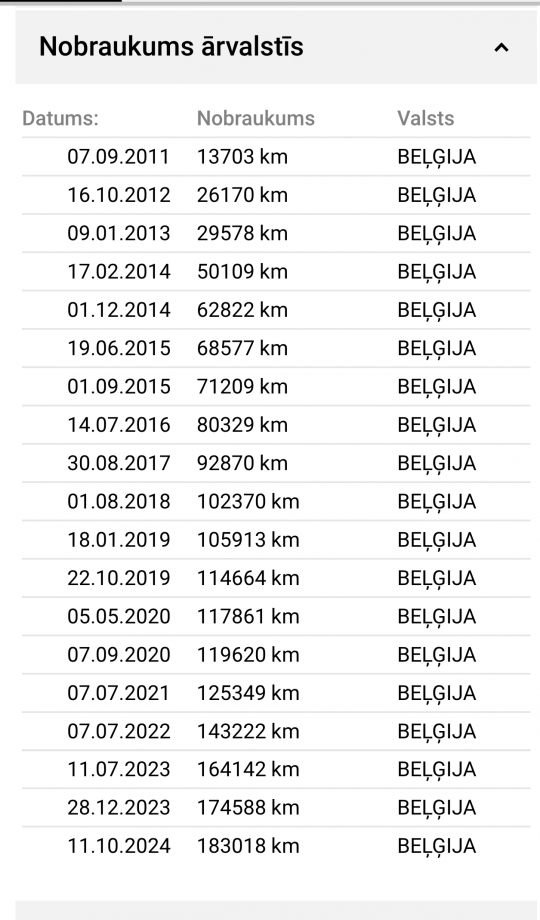
Task: Collapse the Nobraukums ārvalstīs section chevron
Action: click(x=501, y=48)
